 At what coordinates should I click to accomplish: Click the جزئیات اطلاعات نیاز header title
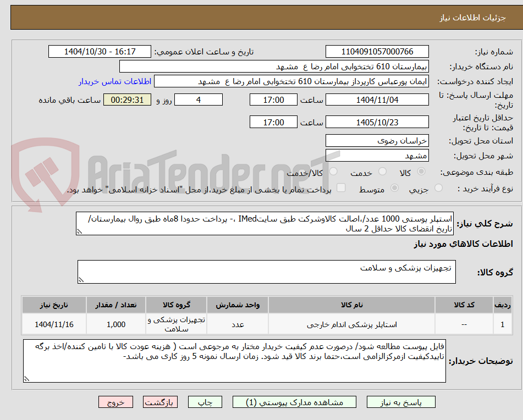[x=472, y=18]
